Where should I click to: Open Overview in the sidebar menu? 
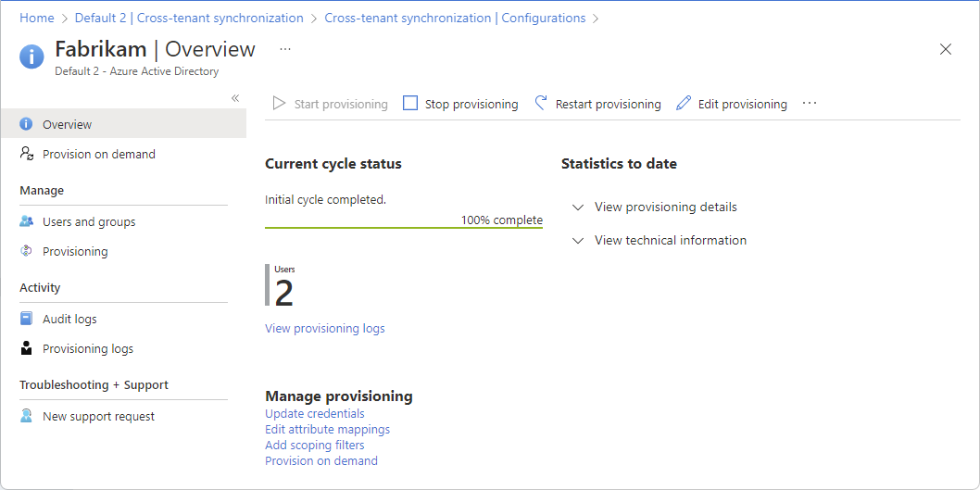123,124
